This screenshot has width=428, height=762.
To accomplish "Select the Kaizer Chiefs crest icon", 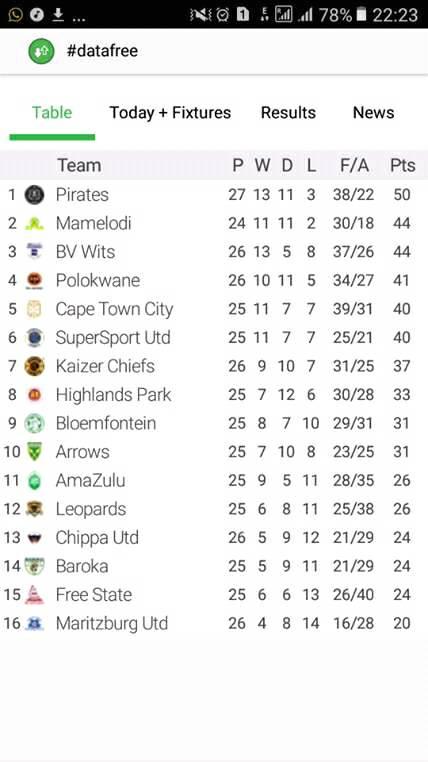I will 34,366.
